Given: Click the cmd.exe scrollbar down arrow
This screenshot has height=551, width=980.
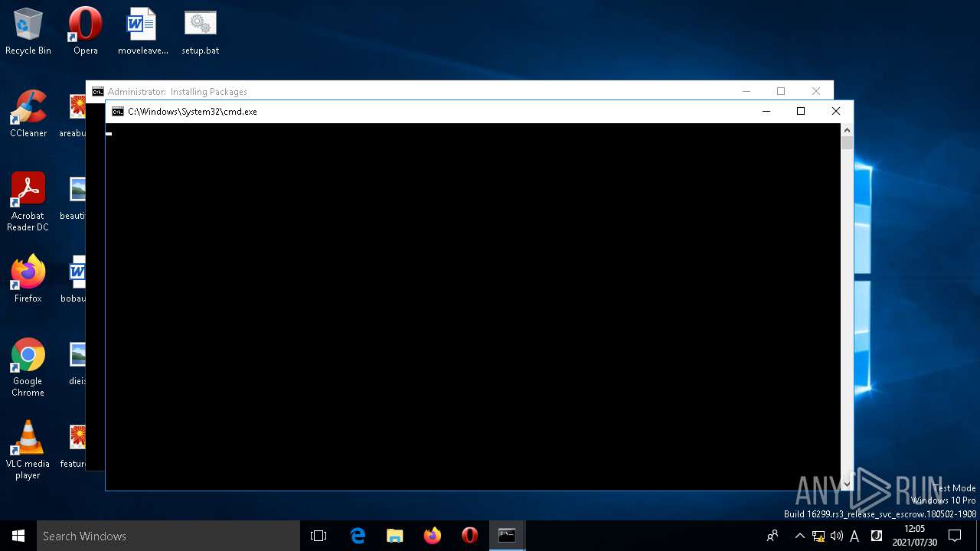Looking at the screenshot, I should pyautogui.click(x=847, y=484).
